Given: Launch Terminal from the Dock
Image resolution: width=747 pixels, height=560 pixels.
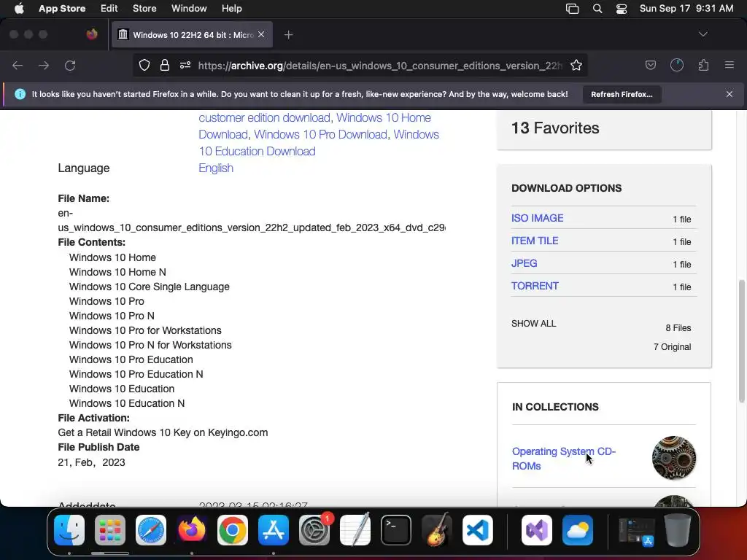Looking at the screenshot, I should pyautogui.click(x=396, y=529).
